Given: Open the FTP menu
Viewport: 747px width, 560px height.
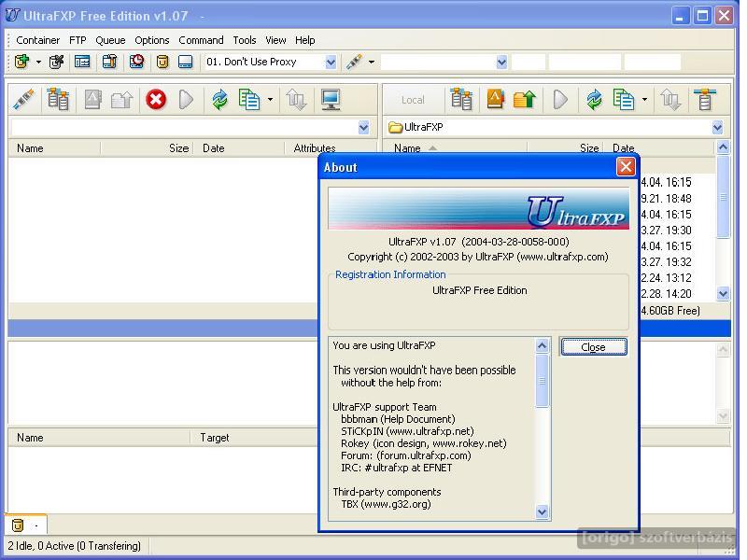Looking at the screenshot, I should (78, 40).
